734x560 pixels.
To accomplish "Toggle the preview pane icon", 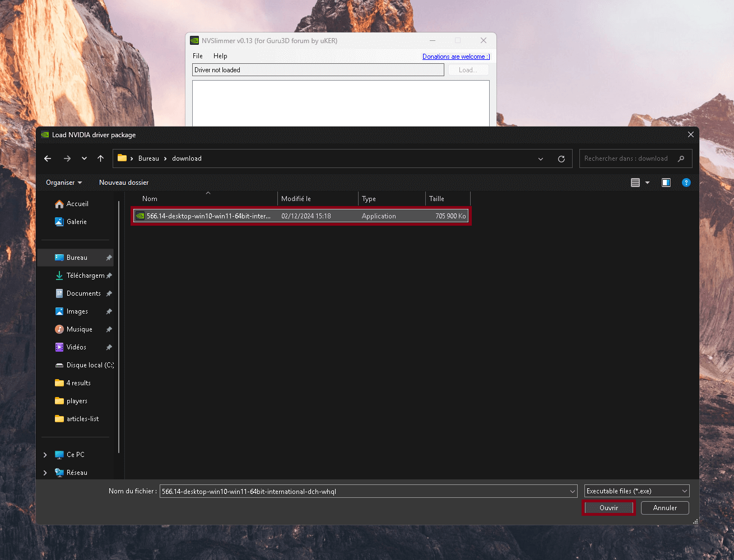I will click(x=666, y=183).
